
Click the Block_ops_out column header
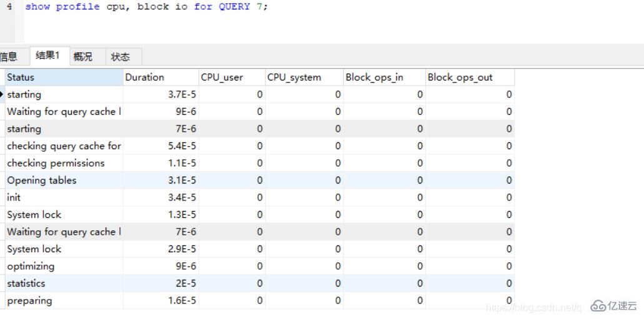coord(470,77)
